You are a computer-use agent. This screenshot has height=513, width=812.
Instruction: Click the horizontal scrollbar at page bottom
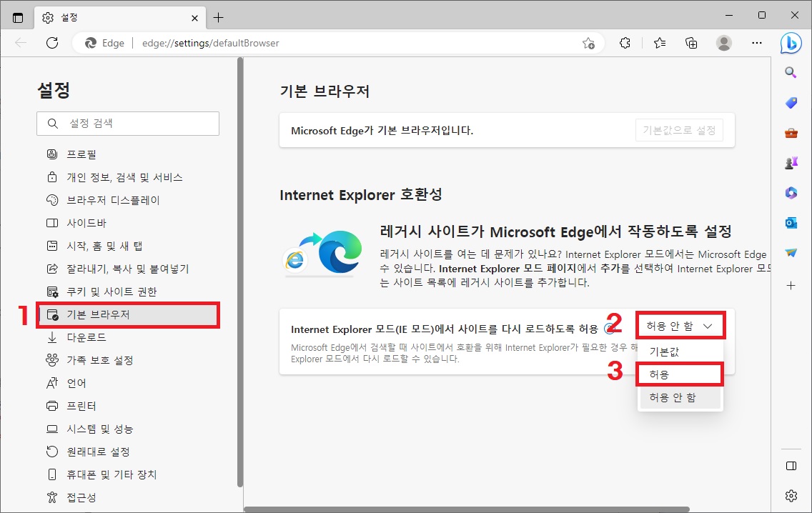click(467, 509)
